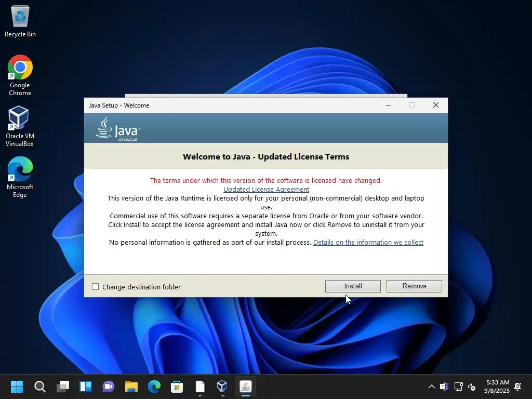Launch Google Chrome from desktop shortcut
532x399 pixels.
[x=20, y=75]
